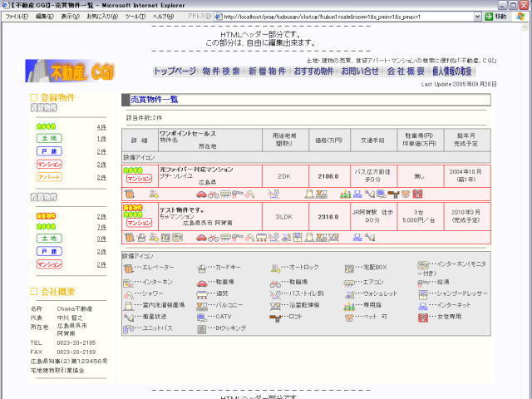
Task: Select アパート category under rental listings
Action: pyautogui.click(x=49, y=177)
